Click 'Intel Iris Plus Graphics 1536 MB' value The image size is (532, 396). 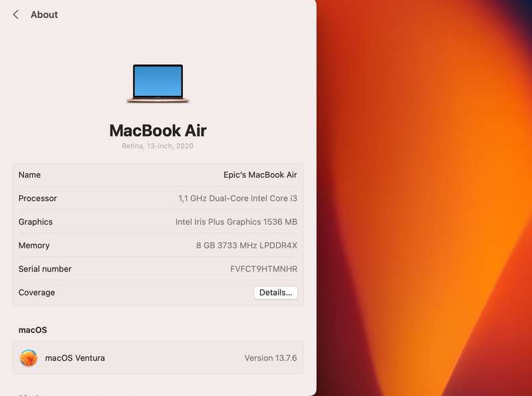pos(236,222)
